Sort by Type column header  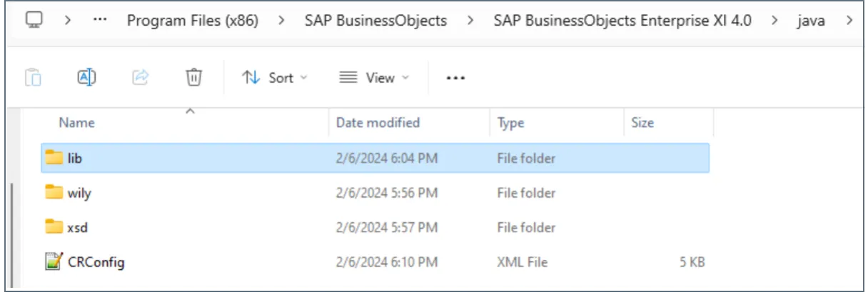511,123
